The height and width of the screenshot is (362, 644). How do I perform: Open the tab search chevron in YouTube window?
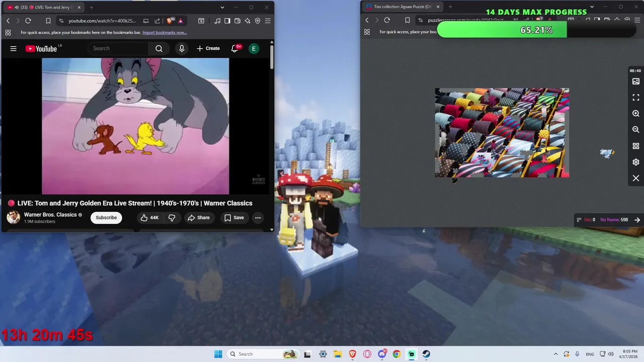[222, 7]
